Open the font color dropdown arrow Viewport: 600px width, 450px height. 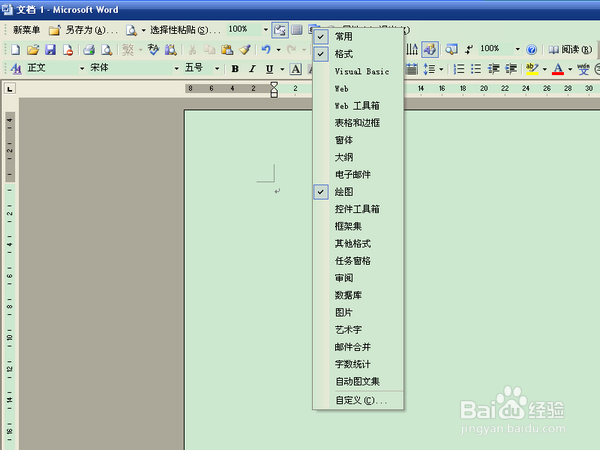(570, 69)
